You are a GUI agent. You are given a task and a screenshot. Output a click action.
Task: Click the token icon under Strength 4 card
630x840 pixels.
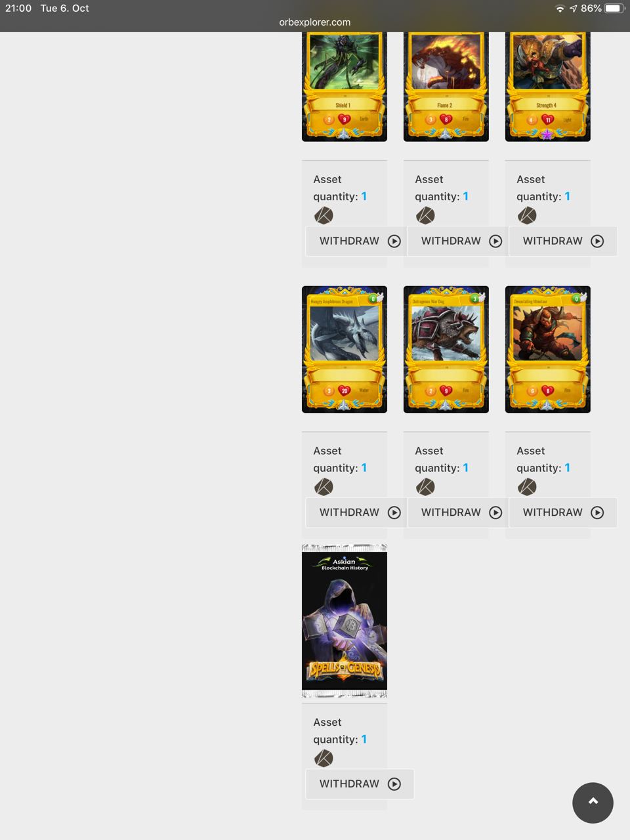527,215
